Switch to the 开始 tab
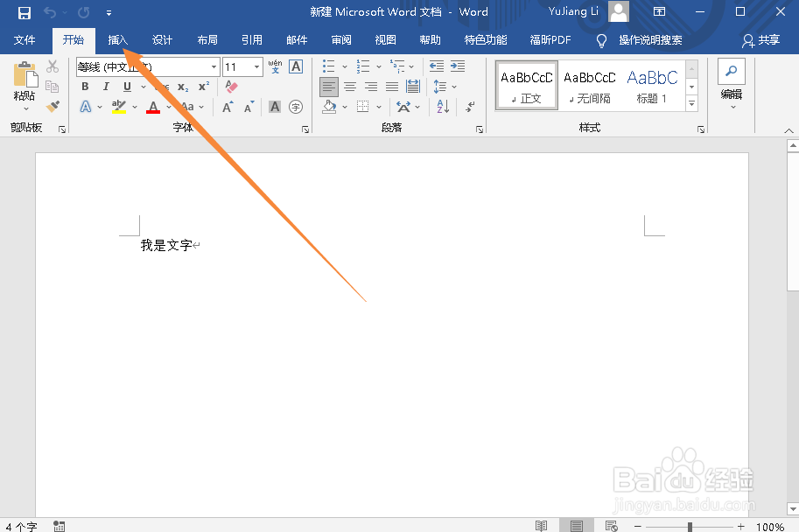799x532 pixels. (74, 39)
